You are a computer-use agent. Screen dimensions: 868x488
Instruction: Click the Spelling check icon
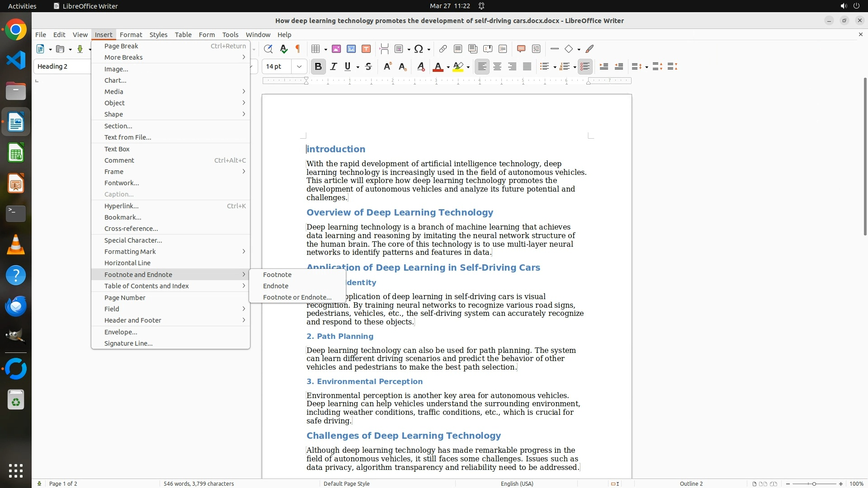[x=283, y=49]
